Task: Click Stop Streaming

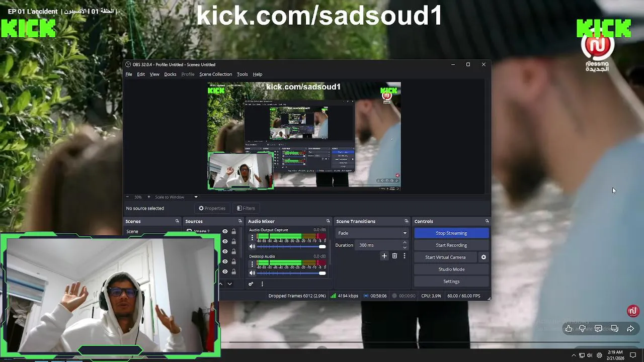Action: click(451, 233)
